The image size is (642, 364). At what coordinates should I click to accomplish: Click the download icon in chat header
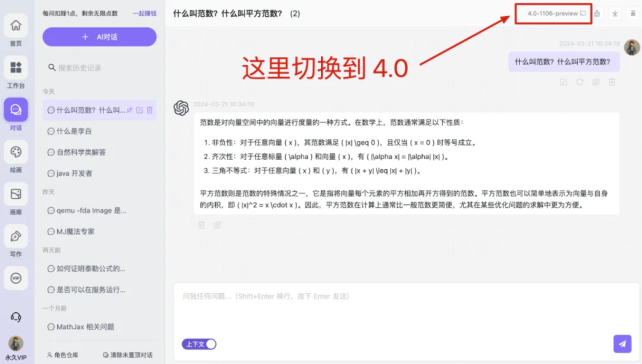[615, 14]
